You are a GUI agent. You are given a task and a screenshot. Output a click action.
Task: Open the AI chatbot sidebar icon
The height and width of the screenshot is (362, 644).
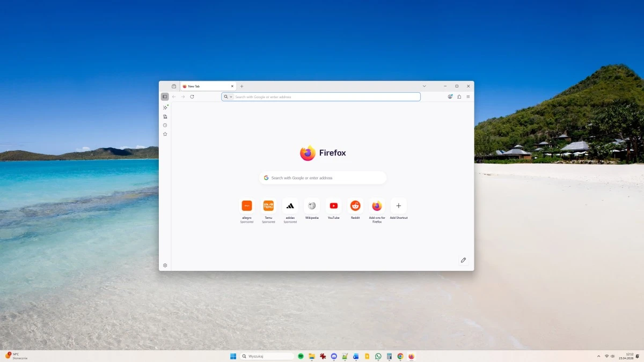coord(165,108)
